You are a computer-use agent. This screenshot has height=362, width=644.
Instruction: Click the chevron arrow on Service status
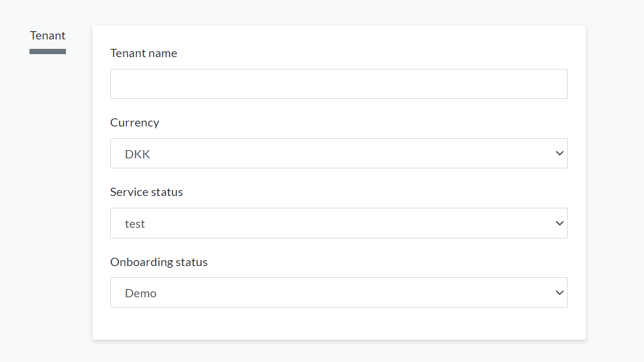pyautogui.click(x=559, y=223)
